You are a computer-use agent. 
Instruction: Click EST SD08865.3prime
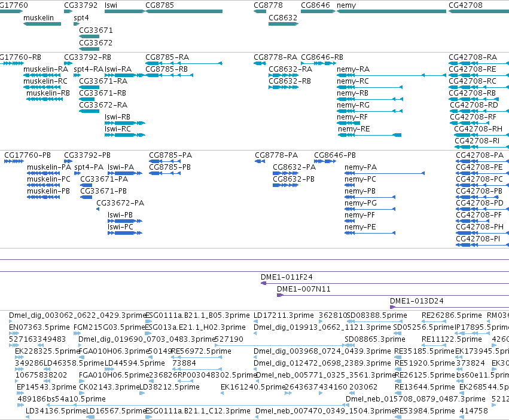point(375,339)
